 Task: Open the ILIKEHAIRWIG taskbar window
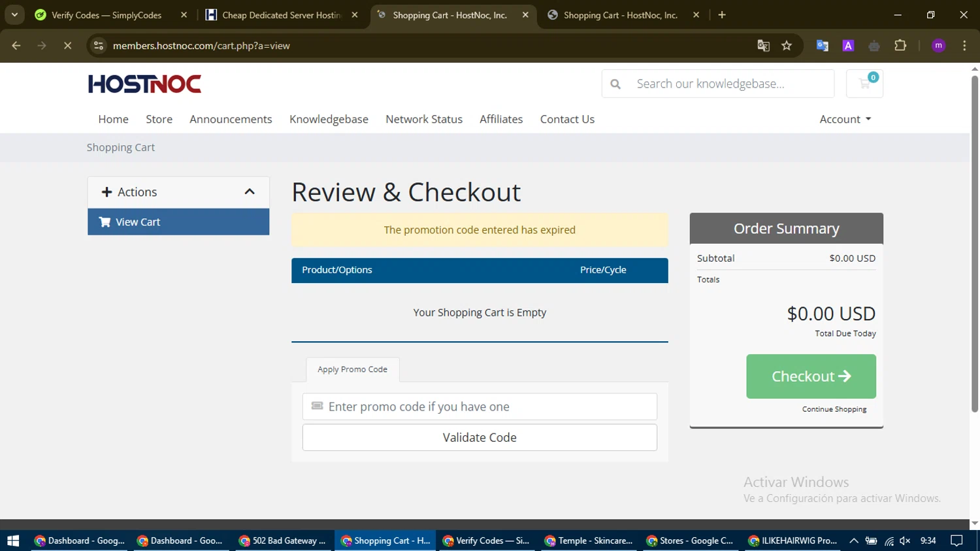click(x=792, y=541)
